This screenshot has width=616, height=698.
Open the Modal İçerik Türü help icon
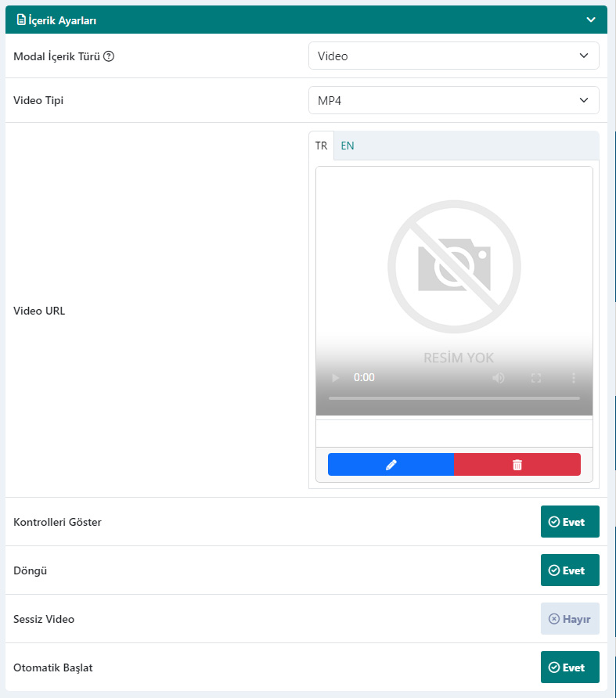pos(109,56)
